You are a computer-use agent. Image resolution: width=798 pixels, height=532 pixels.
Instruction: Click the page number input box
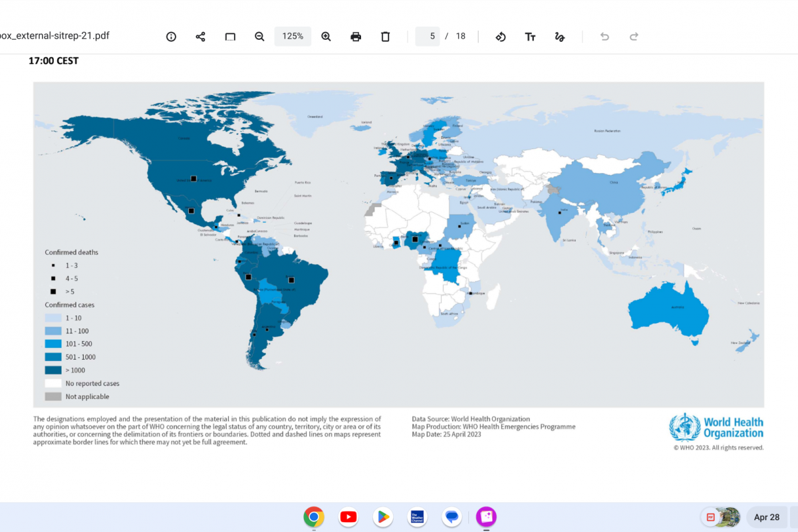(428, 37)
